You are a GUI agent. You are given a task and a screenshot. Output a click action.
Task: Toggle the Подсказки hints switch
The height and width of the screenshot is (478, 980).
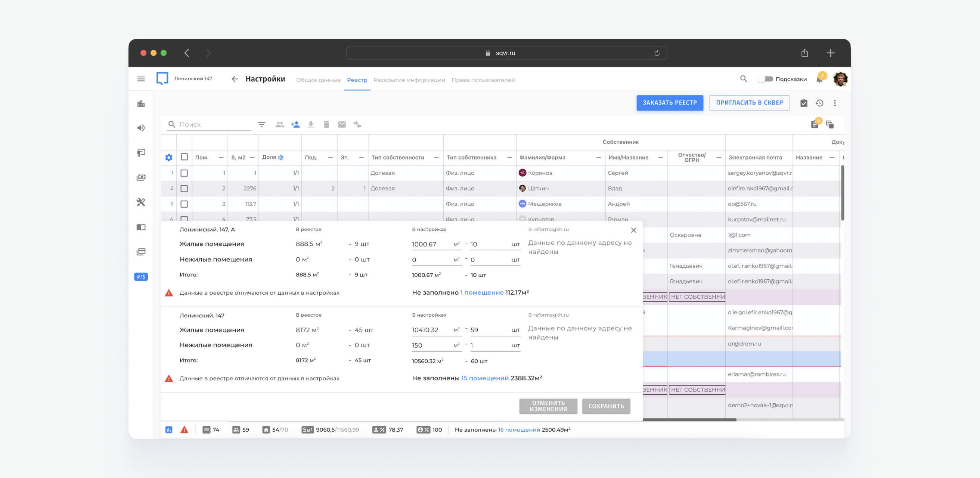(x=765, y=79)
